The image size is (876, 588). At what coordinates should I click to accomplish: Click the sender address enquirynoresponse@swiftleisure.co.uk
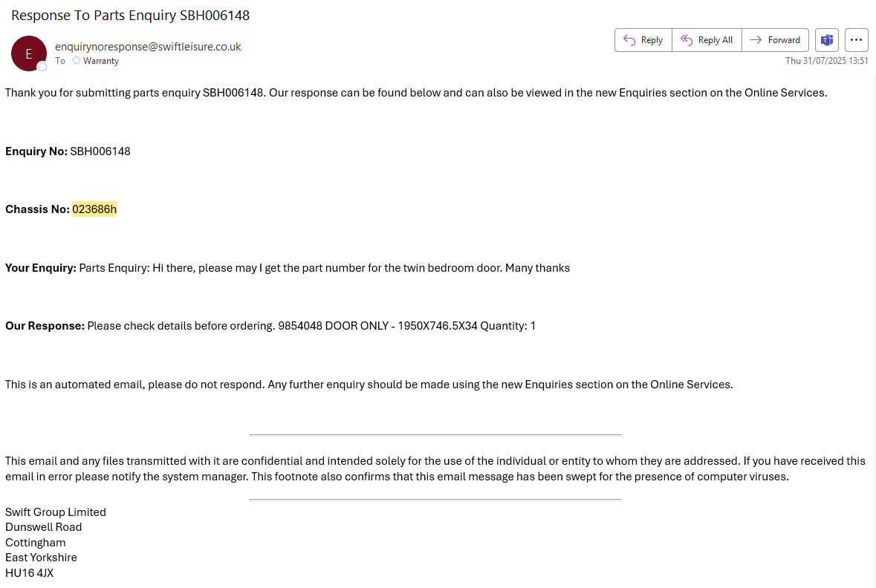click(148, 46)
